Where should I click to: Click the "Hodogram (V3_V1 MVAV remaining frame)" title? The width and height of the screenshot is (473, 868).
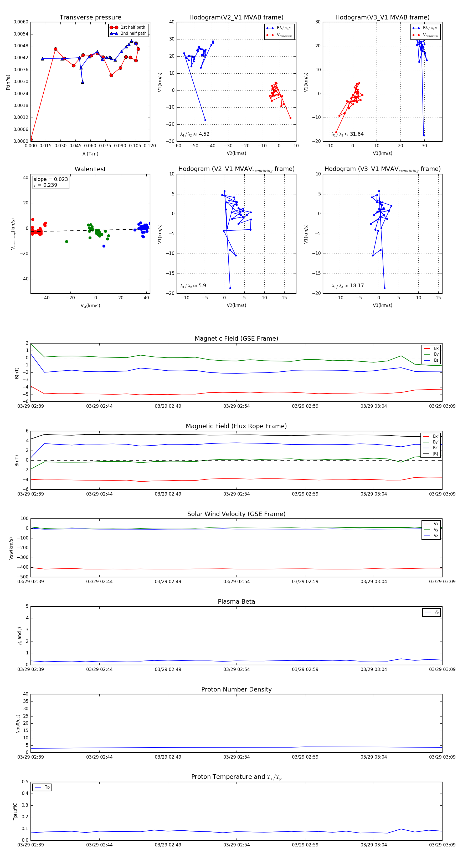coord(382,169)
